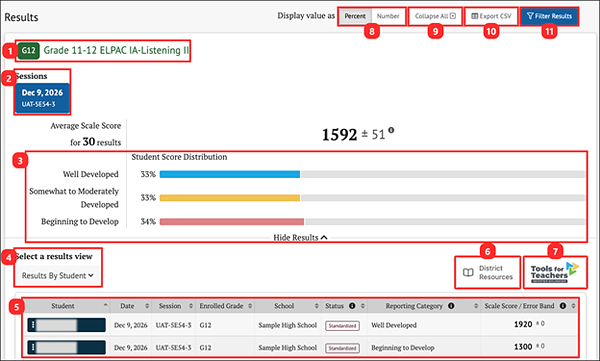This screenshot has height=361, width=600.
Task: Click the Scale Score / Error Band info icon
Action: coord(563,305)
